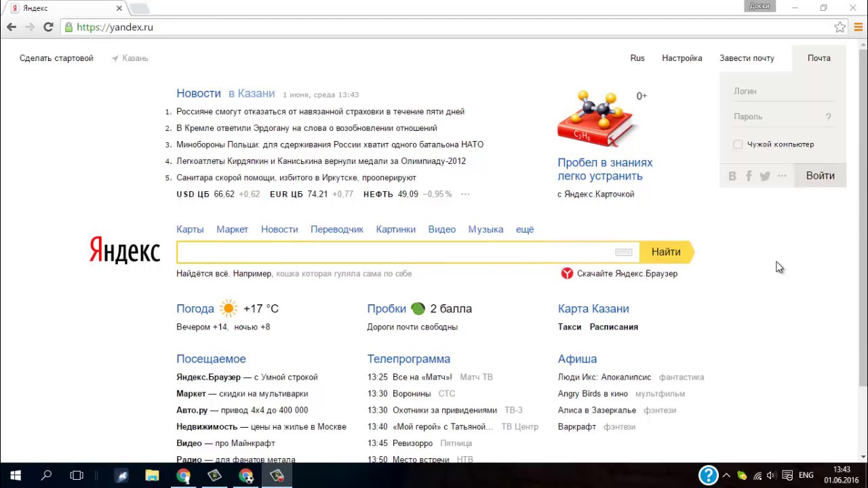Open Погода weather heading link
The height and width of the screenshot is (488, 868).
tap(195, 308)
